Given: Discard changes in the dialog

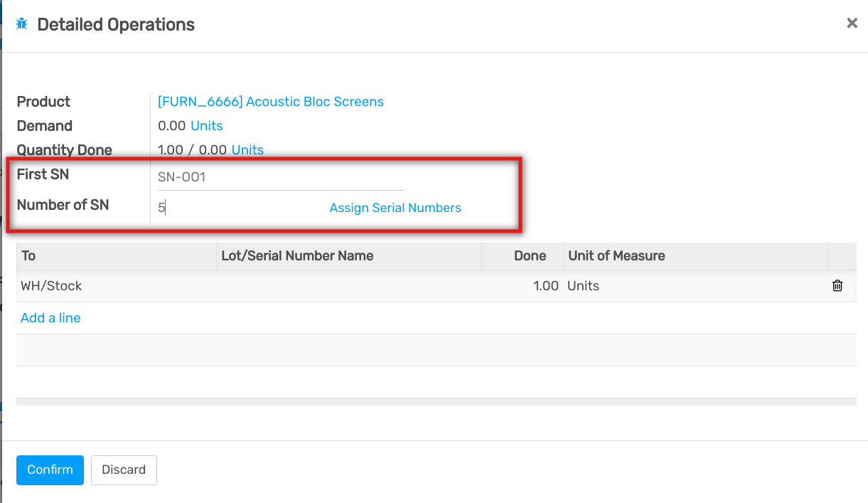Looking at the screenshot, I should tap(124, 470).
